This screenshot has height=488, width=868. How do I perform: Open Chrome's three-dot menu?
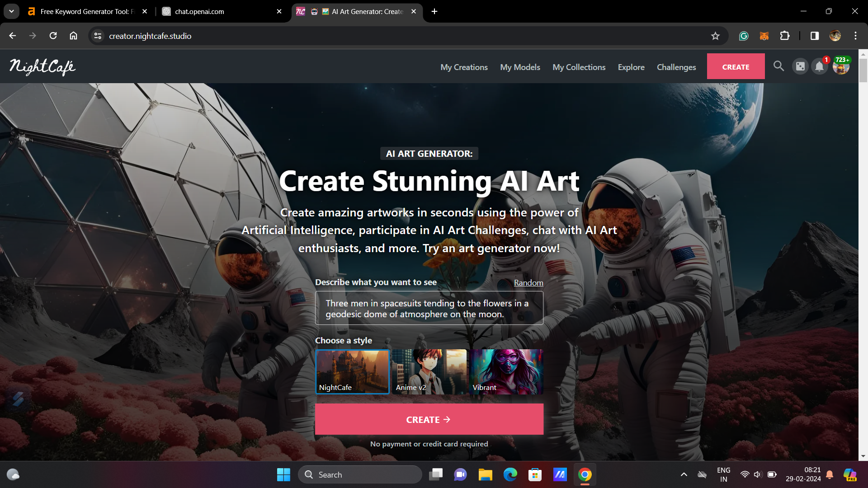tap(855, 36)
